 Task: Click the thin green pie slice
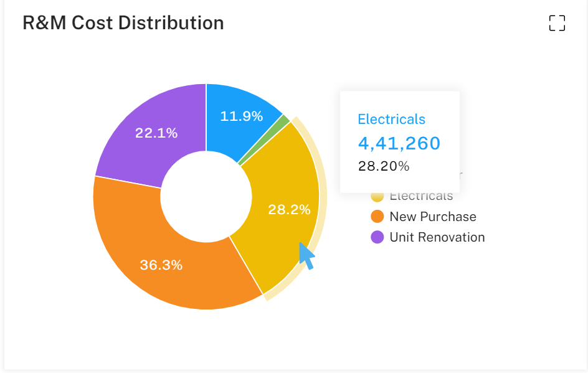[x=285, y=120]
